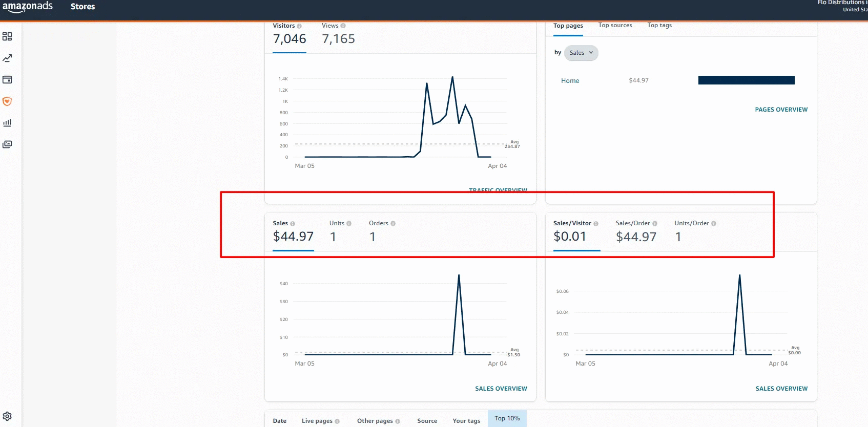
Task: Open the credit card billing sidebar icon
Action: [7, 80]
